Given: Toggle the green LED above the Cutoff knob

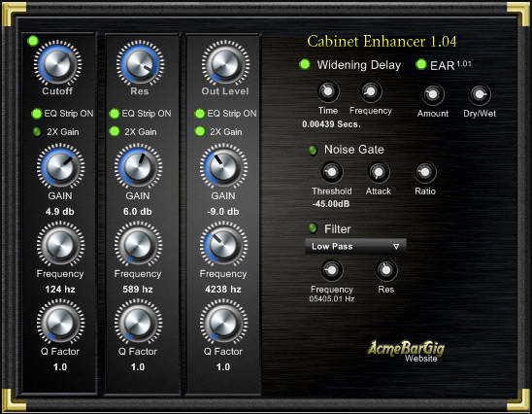Looking at the screenshot, I should [33, 41].
